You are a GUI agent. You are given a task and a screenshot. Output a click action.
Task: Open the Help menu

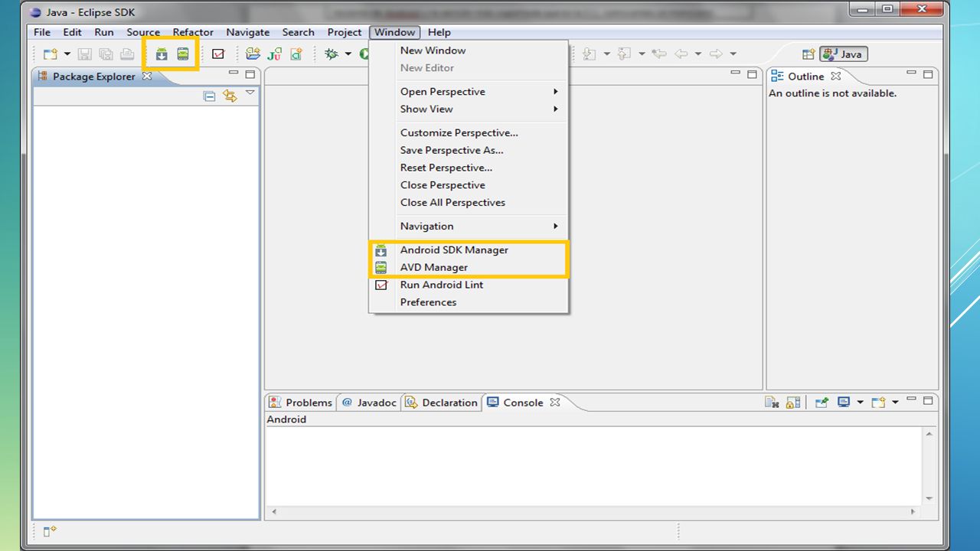(x=439, y=32)
